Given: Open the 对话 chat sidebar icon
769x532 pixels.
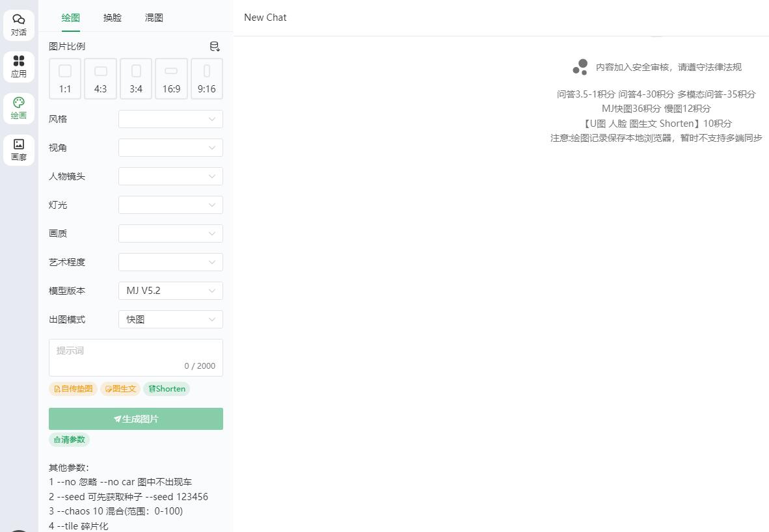Looking at the screenshot, I should 19,25.
